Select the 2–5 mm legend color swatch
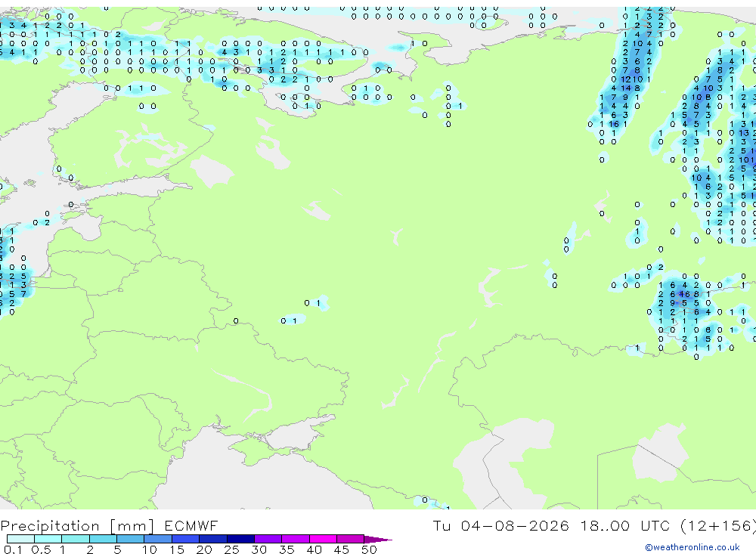 coord(103,539)
